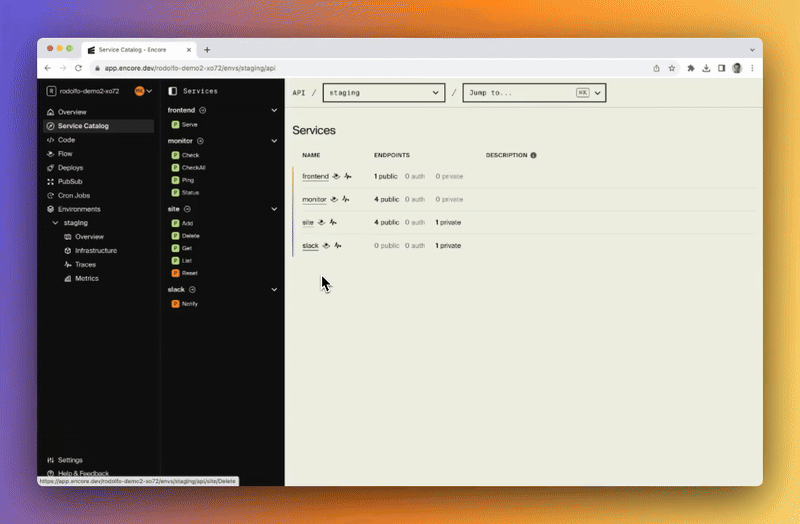The height and width of the screenshot is (524, 800).
Task: Click circle icon next to site in sidebar
Action: click(x=187, y=209)
